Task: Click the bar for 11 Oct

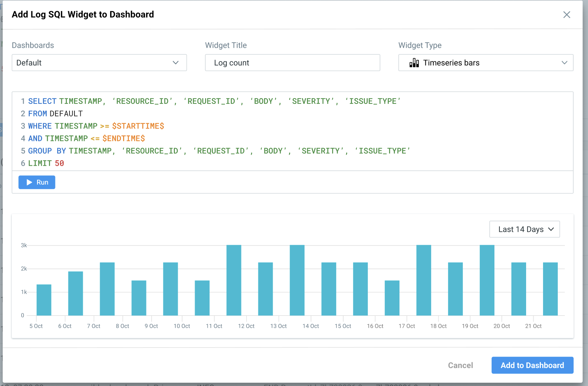Action: [x=234, y=280]
